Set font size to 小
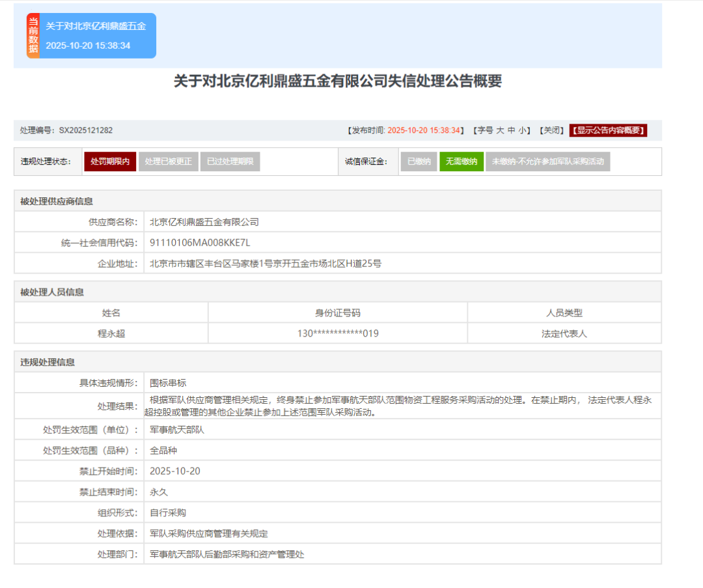This screenshot has width=703, height=588. pos(523,130)
